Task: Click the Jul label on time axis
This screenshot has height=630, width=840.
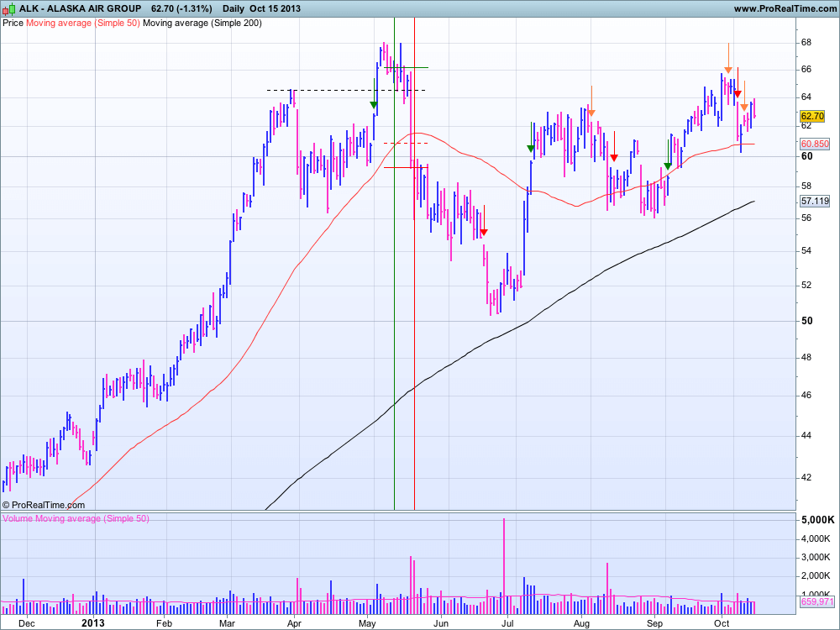Action: 508,623
